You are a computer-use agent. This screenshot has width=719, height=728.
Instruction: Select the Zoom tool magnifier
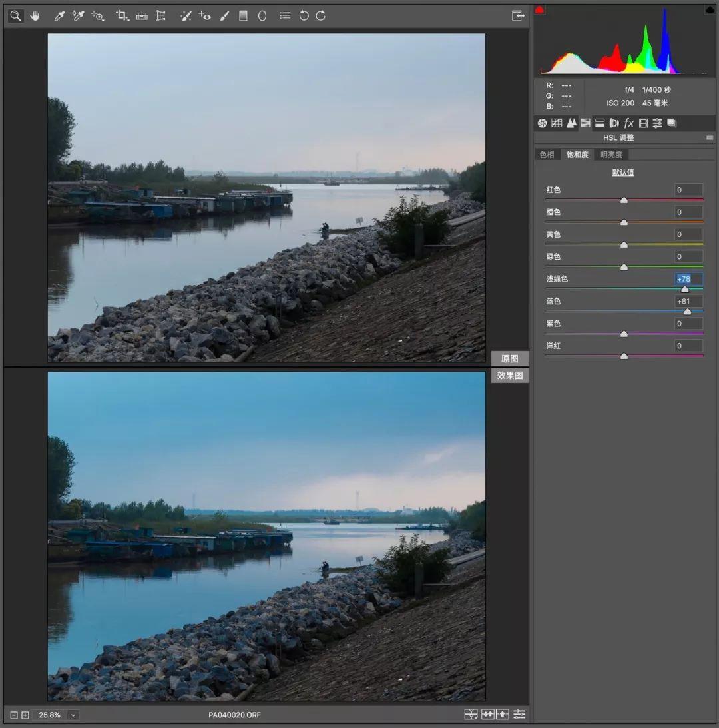(x=15, y=16)
